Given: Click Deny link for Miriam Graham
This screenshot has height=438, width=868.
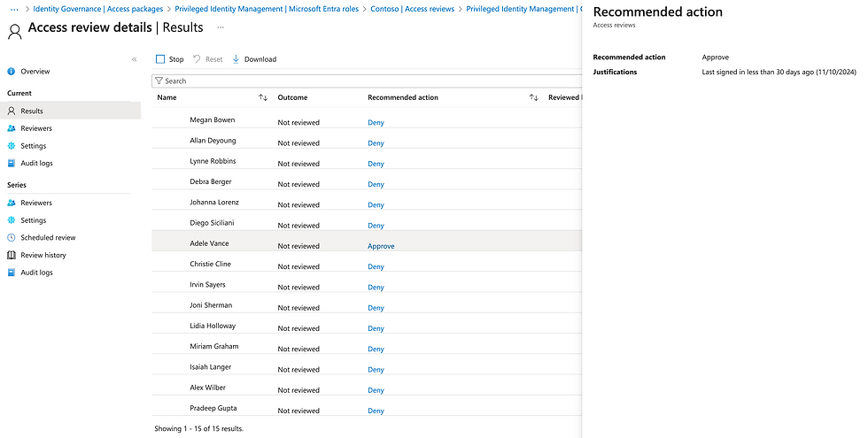Looking at the screenshot, I should tap(376, 349).
